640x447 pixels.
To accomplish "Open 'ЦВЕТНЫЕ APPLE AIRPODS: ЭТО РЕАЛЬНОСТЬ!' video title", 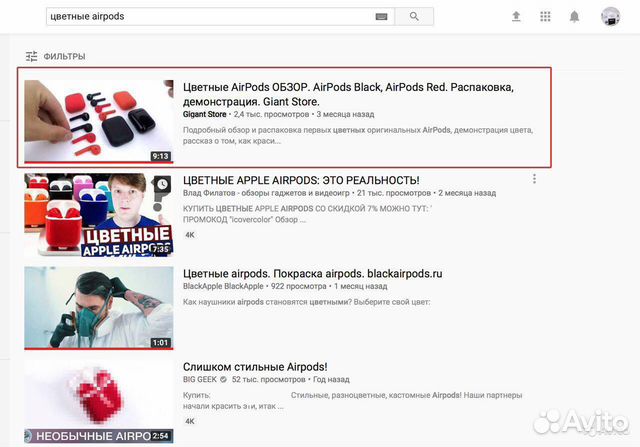I will point(301,180).
